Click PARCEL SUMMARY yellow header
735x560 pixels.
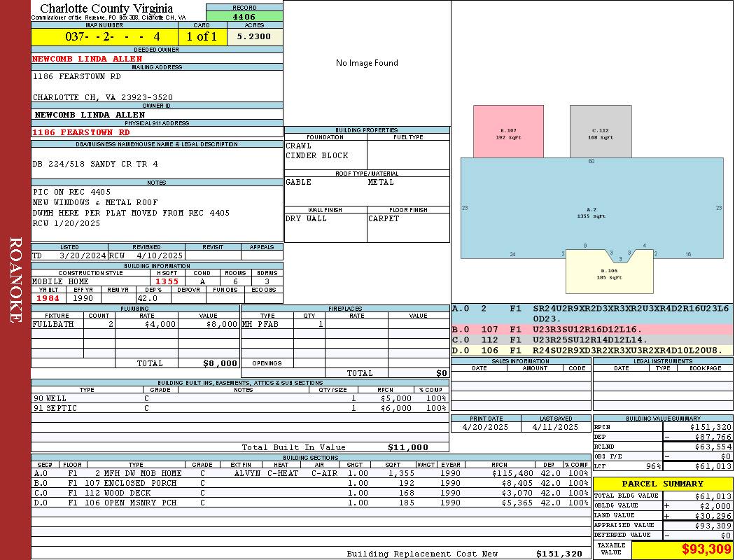tap(663, 484)
